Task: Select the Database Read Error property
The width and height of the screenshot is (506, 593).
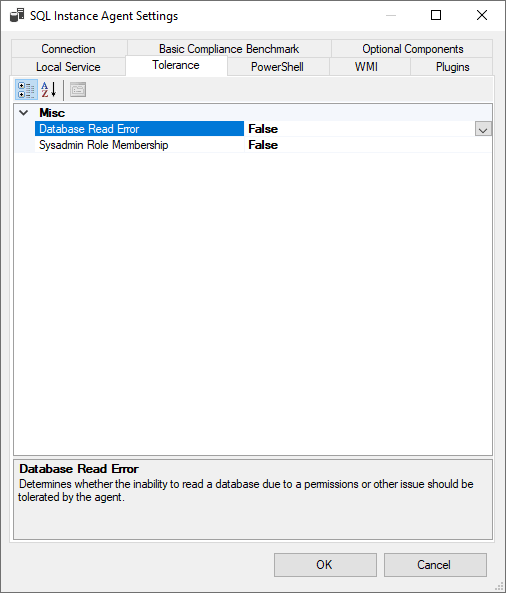Action: tap(139, 129)
